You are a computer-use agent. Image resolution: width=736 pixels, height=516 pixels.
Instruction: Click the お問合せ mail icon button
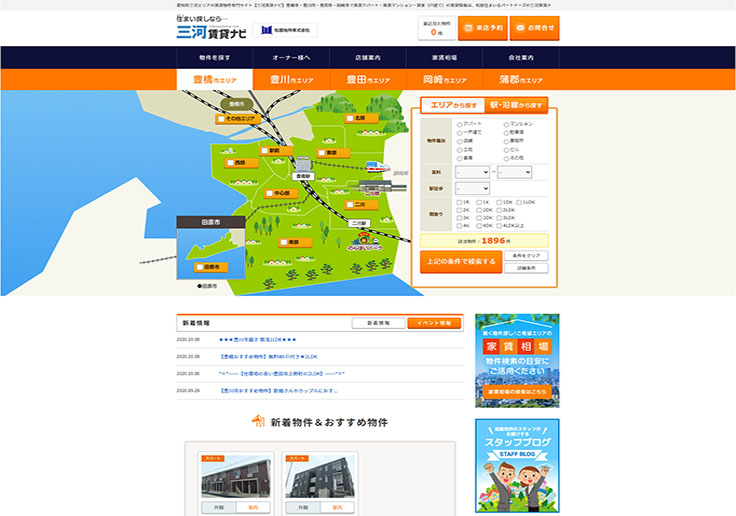534,28
